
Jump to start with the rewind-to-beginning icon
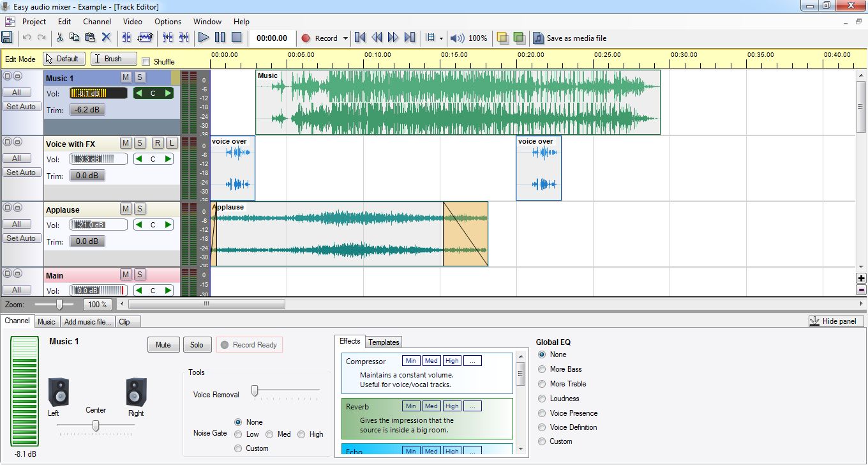tap(360, 38)
